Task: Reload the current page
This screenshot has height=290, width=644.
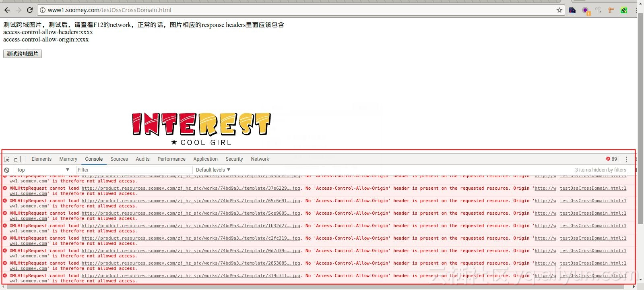Action: [x=30, y=10]
